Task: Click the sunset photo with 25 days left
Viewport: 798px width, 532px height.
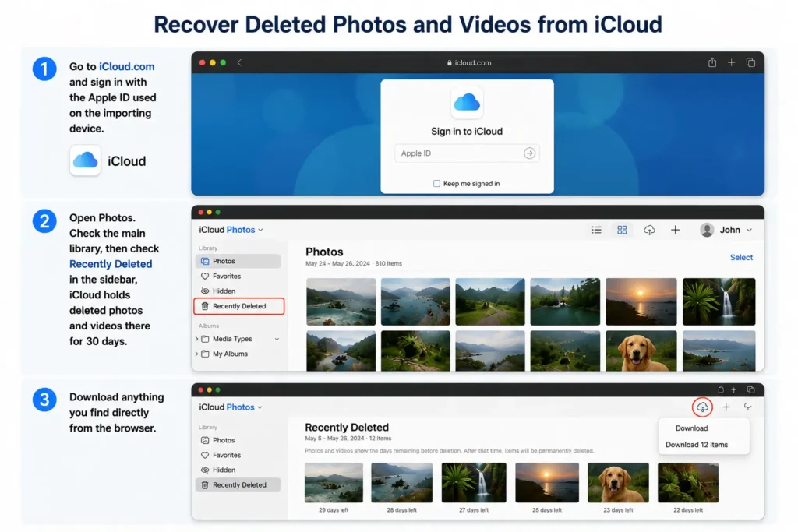Action: [547, 482]
